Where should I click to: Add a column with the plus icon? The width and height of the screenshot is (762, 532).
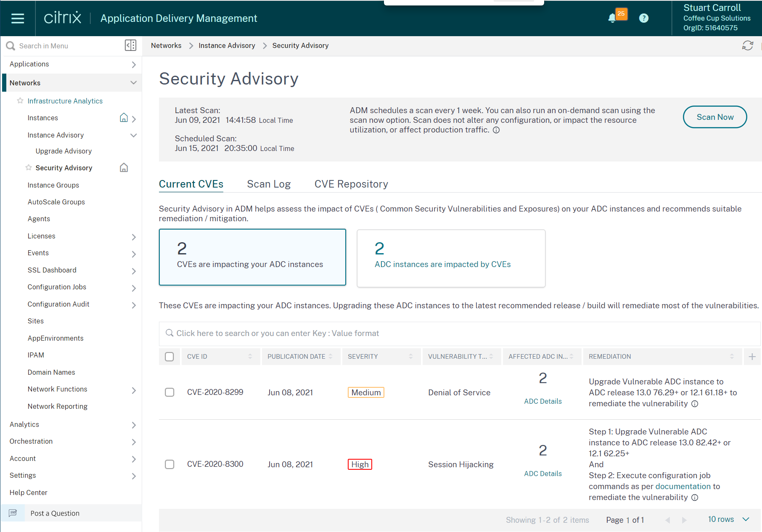click(752, 356)
